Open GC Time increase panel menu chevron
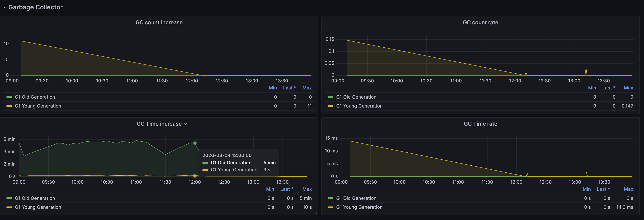The height and width of the screenshot is (220, 644). (185, 124)
